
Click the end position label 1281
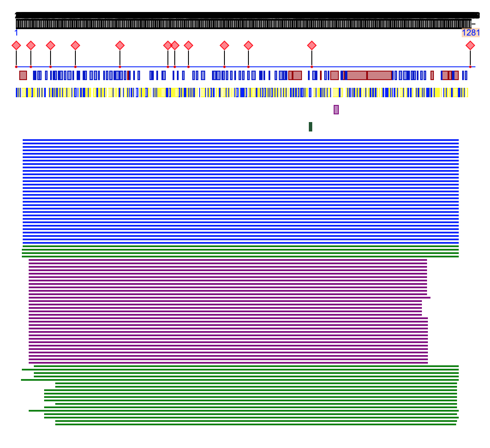(x=470, y=33)
